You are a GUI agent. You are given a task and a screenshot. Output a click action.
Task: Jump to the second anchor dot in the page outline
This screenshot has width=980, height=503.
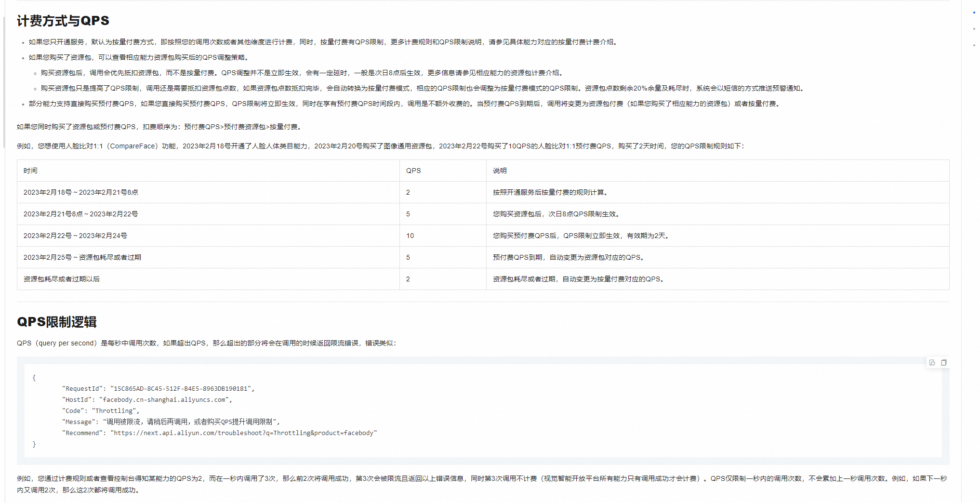974,29
